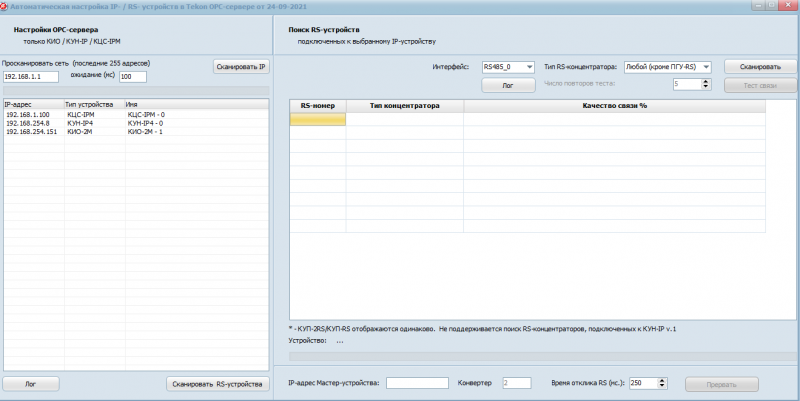Click Сканировать in the RS search panel

click(760, 67)
